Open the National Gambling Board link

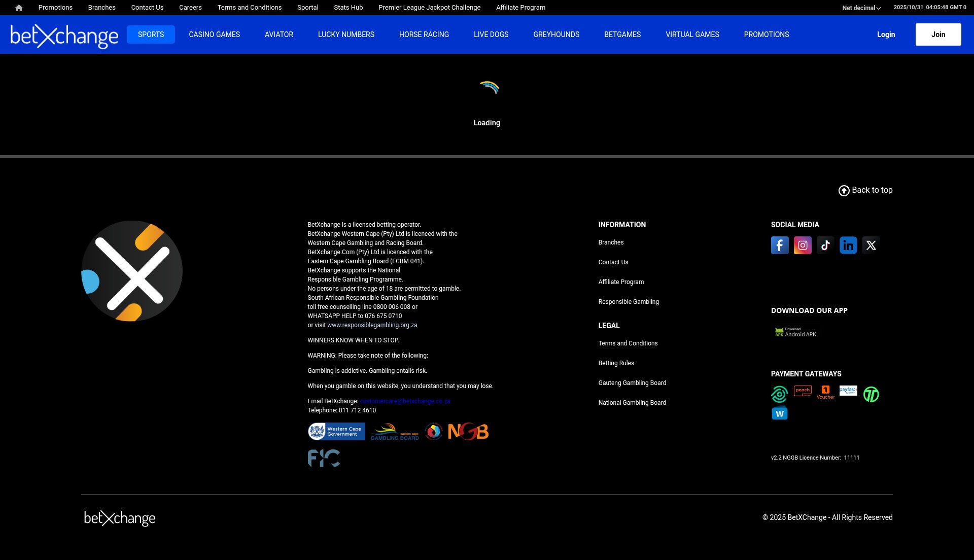point(632,403)
